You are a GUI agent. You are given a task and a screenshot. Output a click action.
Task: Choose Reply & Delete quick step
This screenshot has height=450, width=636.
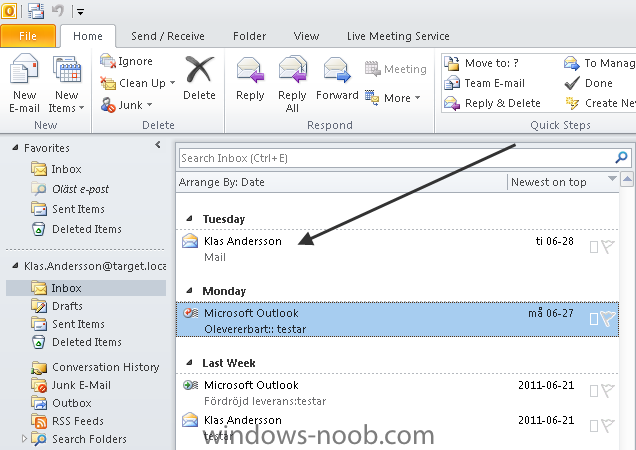[492, 103]
